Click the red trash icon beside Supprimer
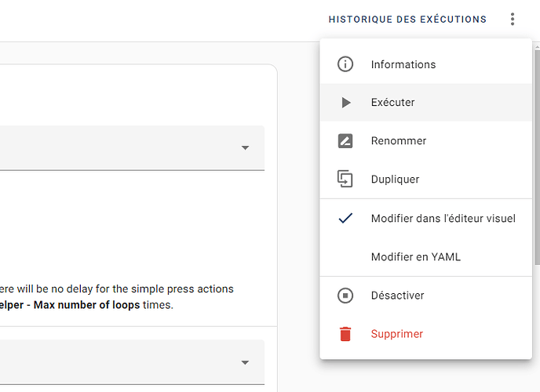Image resolution: width=540 pixels, height=392 pixels. tap(345, 334)
